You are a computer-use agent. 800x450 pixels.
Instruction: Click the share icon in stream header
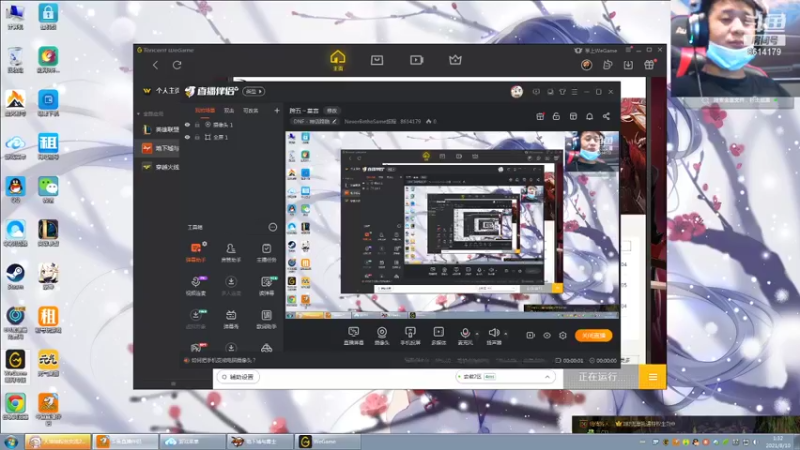[x=606, y=116]
